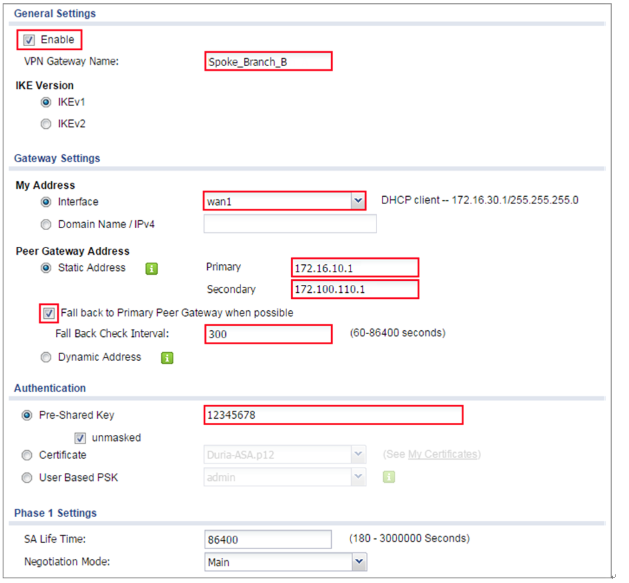
Task: Open the Certificate Duria-ASA.p12 dropdown
Action: [x=358, y=455]
